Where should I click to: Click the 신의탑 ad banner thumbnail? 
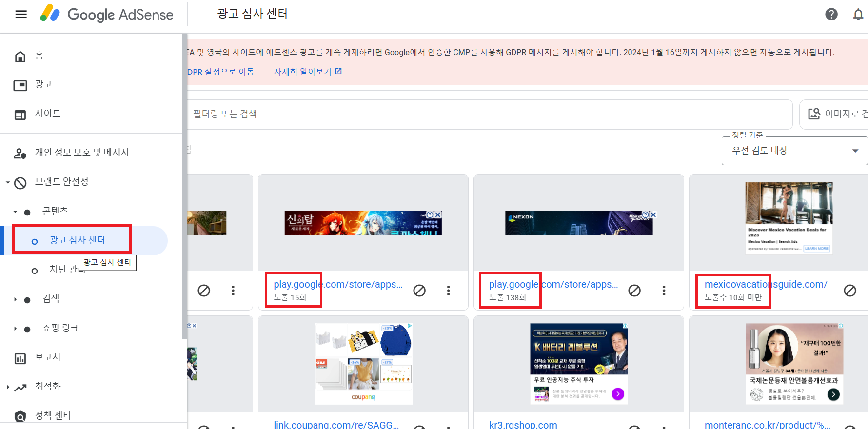click(x=363, y=223)
